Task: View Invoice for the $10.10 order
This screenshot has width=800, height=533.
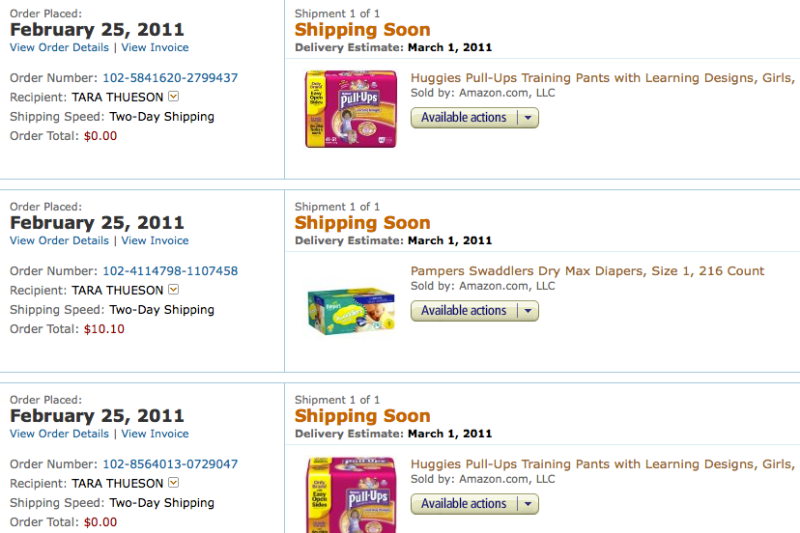Action: pos(155,241)
